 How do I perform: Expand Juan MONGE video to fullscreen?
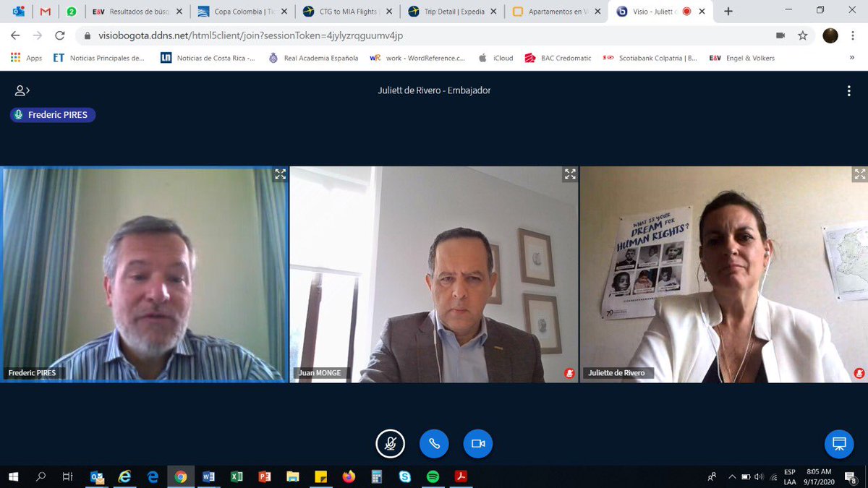coord(570,174)
